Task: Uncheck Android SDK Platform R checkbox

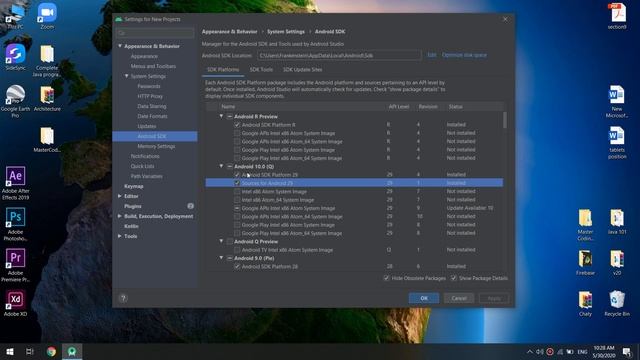Action: point(237,124)
